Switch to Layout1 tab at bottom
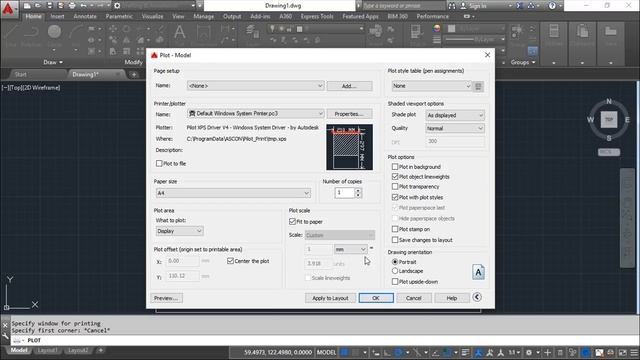The height and width of the screenshot is (360, 640). click(x=47, y=350)
